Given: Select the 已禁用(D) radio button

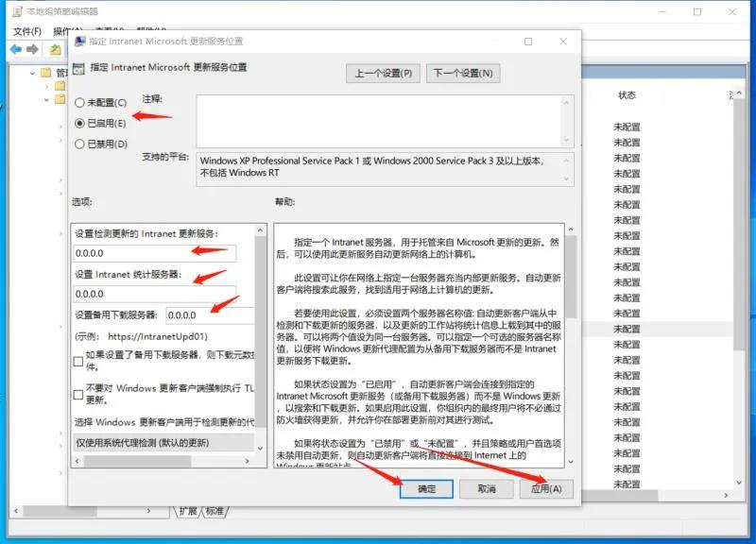Looking at the screenshot, I should point(79,144).
